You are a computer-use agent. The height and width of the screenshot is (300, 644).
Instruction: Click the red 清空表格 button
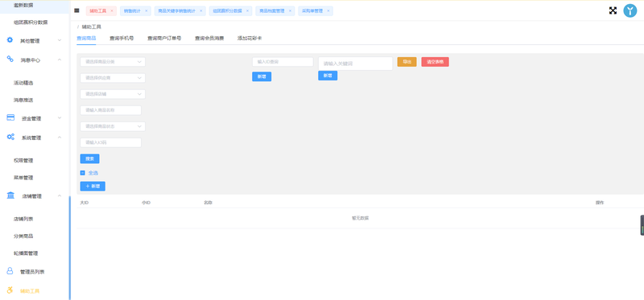[x=435, y=62]
